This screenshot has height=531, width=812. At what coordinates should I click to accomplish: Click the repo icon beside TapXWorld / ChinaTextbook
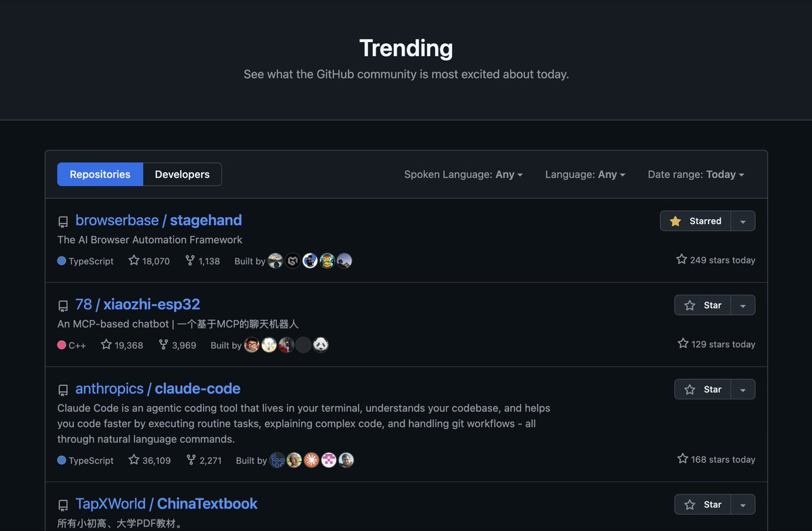(63, 505)
